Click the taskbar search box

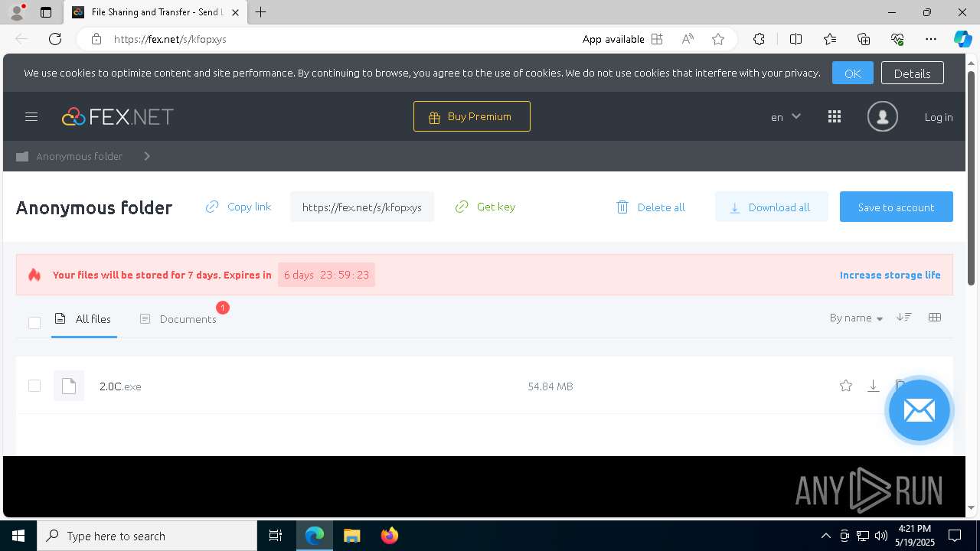coord(147,536)
